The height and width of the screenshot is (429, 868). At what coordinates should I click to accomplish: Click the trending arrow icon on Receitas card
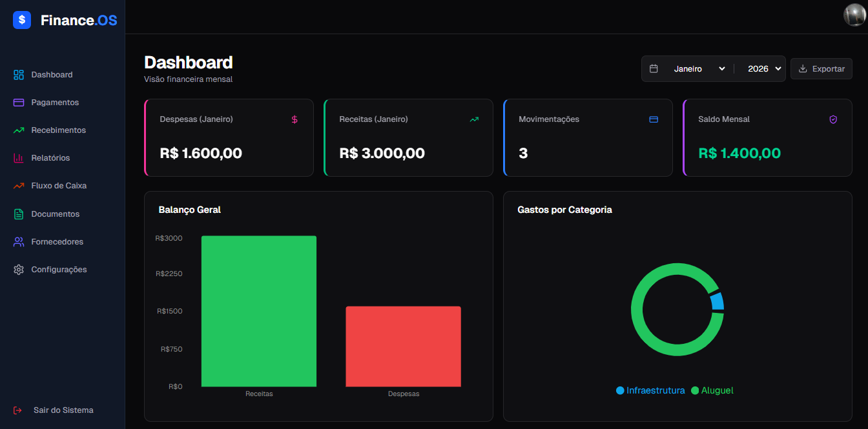(x=474, y=119)
